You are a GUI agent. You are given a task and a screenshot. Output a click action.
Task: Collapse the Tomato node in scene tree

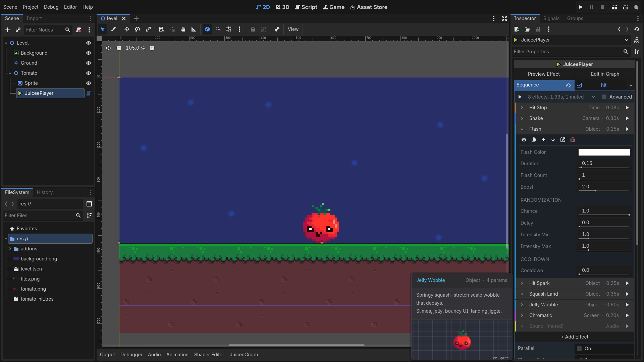pyautogui.click(x=10, y=73)
